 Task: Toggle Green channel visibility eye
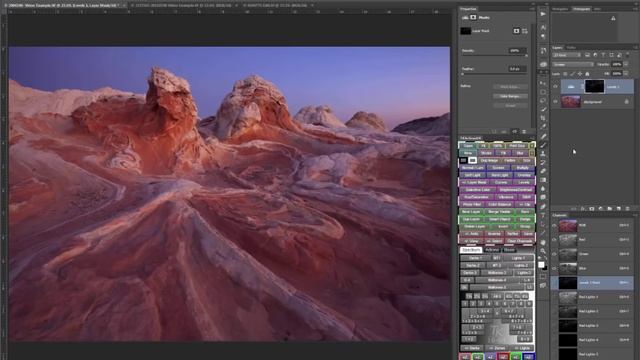pos(554,254)
